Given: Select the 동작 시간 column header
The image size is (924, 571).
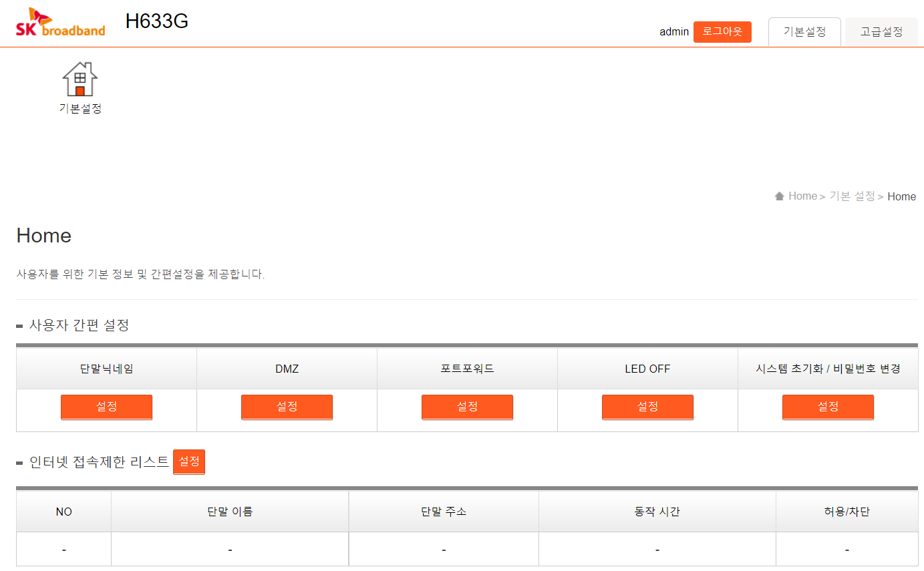Looking at the screenshot, I should pos(657,512).
